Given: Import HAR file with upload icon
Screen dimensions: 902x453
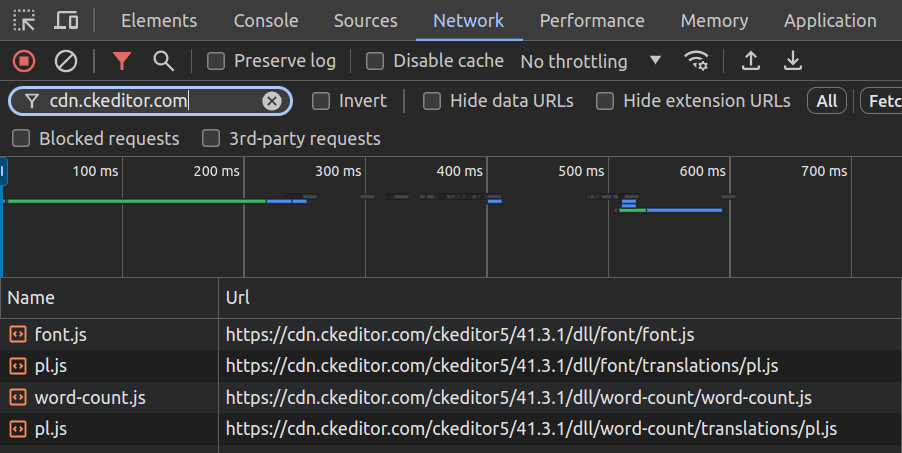Looking at the screenshot, I should click(x=751, y=61).
